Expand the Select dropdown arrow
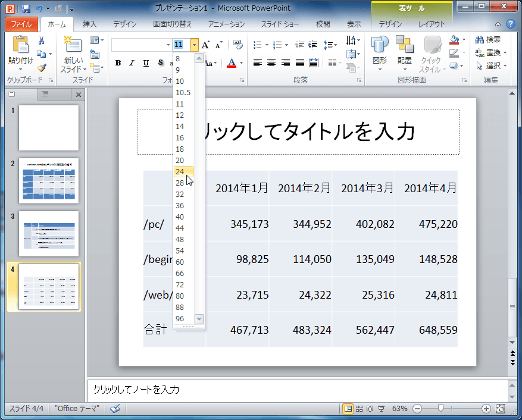Image resolution: width=522 pixels, height=420 pixels. click(x=505, y=66)
